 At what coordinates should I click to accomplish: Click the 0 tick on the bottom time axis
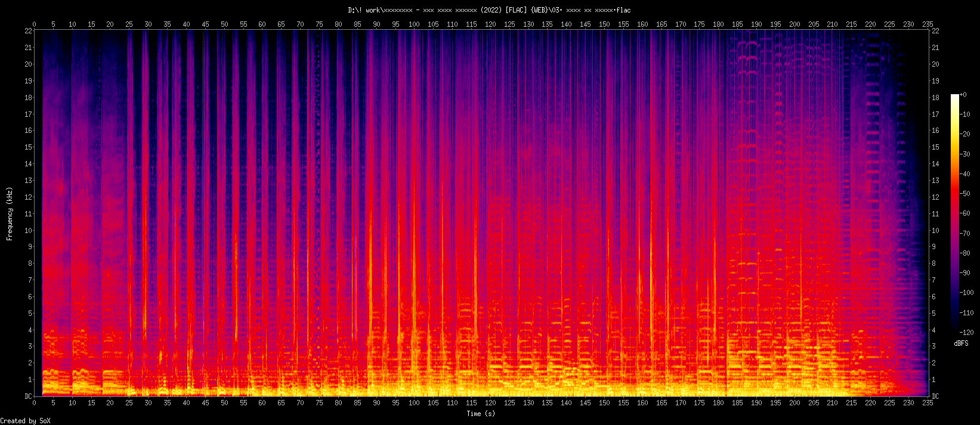tap(34, 404)
